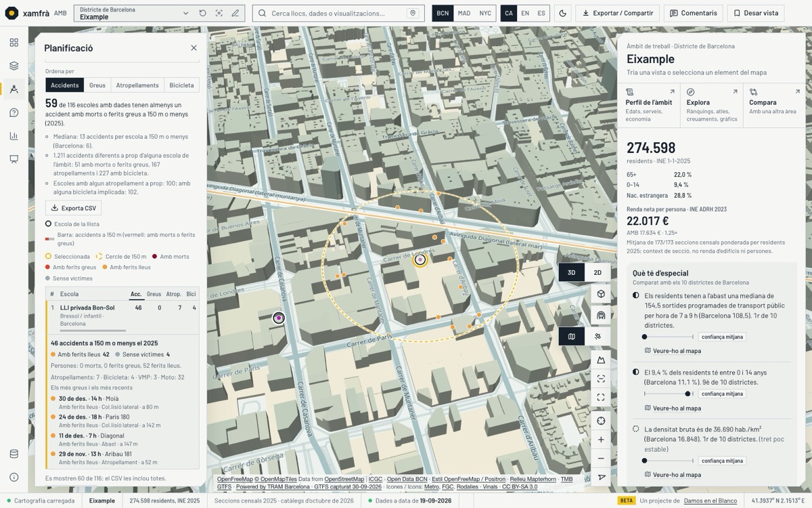Select the Accidents sort tab

pos(65,85)
